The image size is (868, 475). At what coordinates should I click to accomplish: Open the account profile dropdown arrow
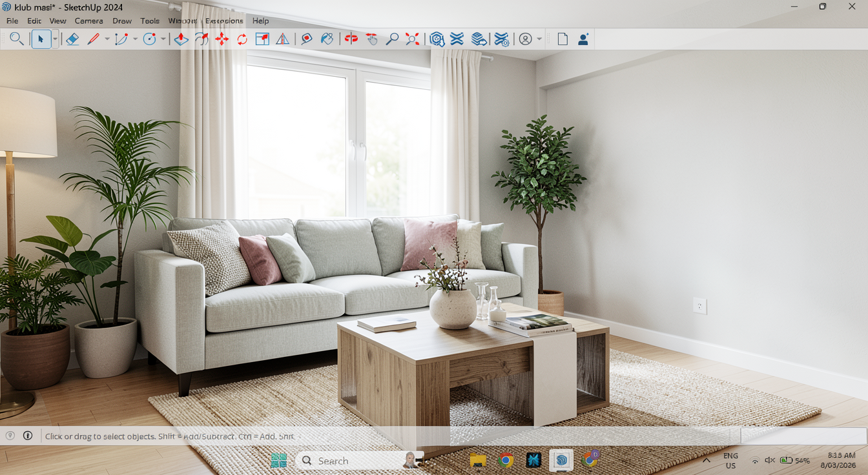[x=539, y=39]
